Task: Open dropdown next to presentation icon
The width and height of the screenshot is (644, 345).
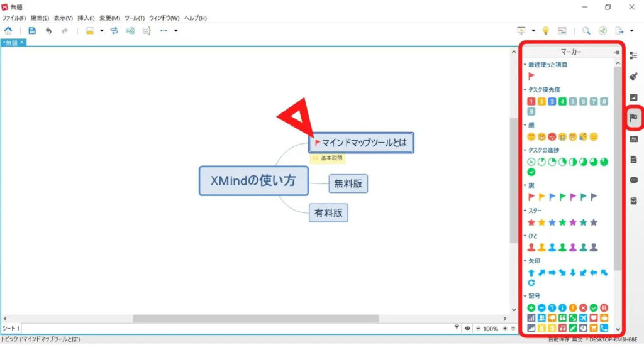Action: coord(533,30)
